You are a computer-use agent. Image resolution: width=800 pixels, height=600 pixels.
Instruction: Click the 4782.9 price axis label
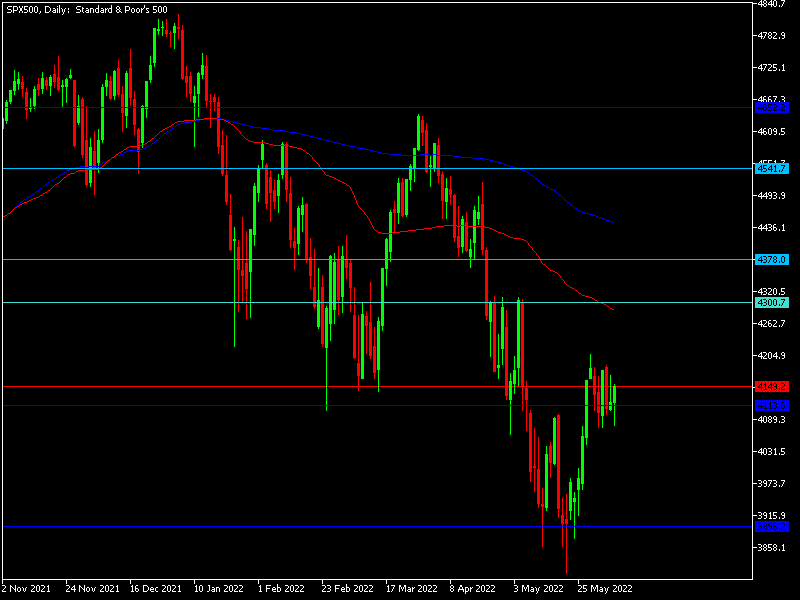tap(771, 36)
